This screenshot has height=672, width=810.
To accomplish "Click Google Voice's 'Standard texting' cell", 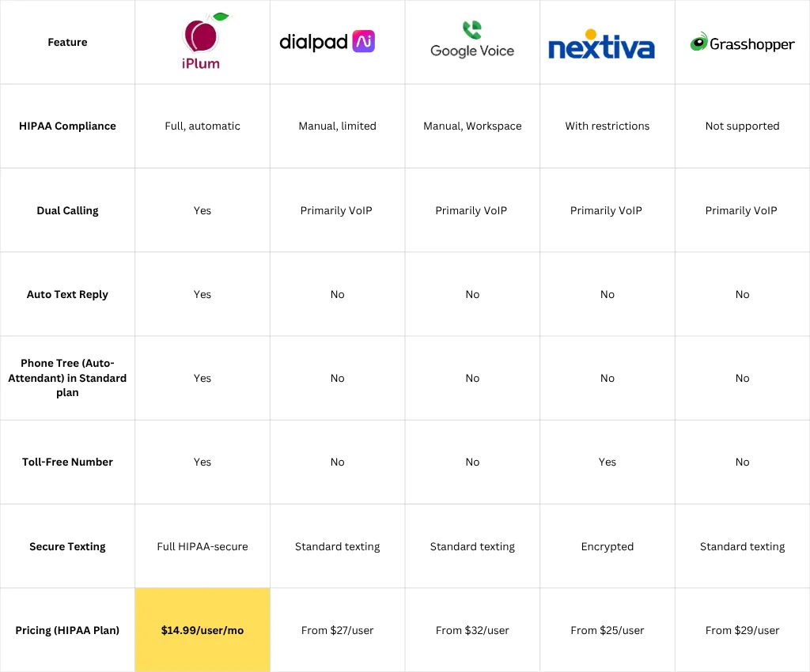I will pos(472,546).
